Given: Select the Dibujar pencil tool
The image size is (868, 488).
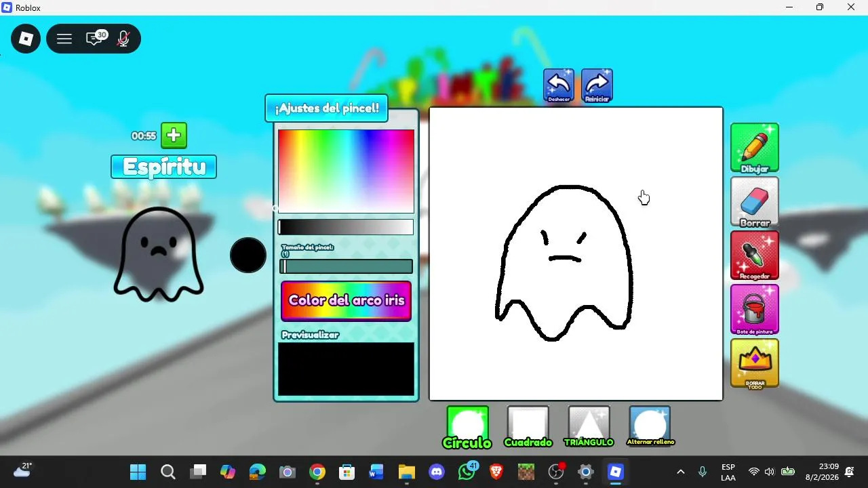Looking at the screenshot, I should 755,148.
